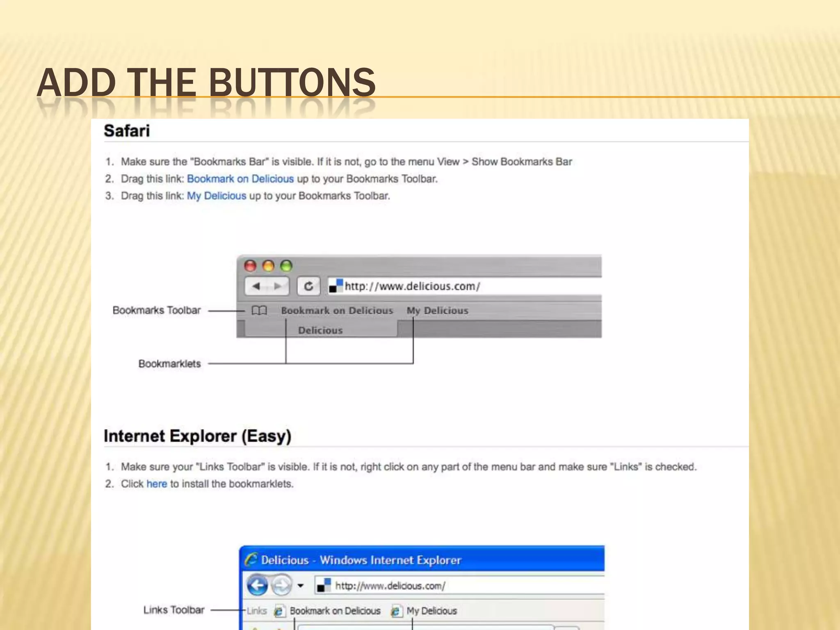The image size is (840, 630).
Task: Click the blue 'My Delicious' link in step 3
Action: 217,196
